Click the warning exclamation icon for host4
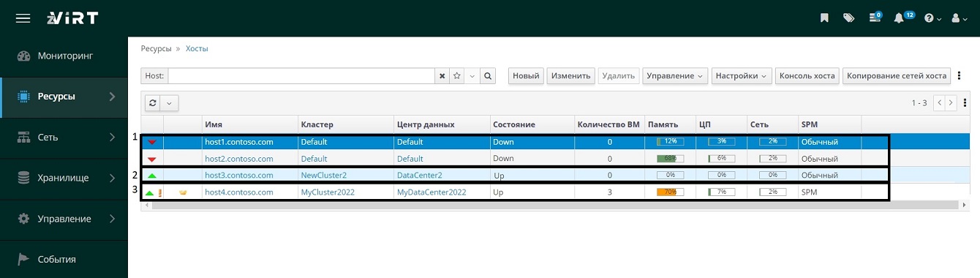Screen dimensions: 980x278 tap(159, 192)
